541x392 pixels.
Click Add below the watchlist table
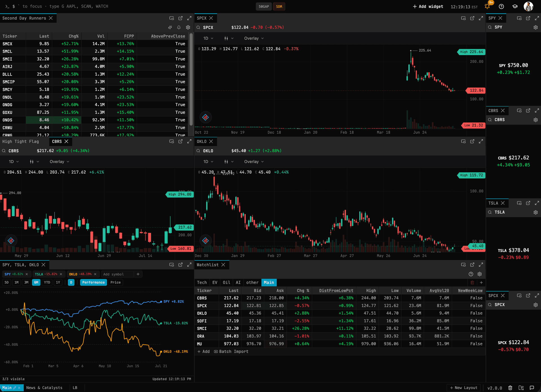(203, 351)
